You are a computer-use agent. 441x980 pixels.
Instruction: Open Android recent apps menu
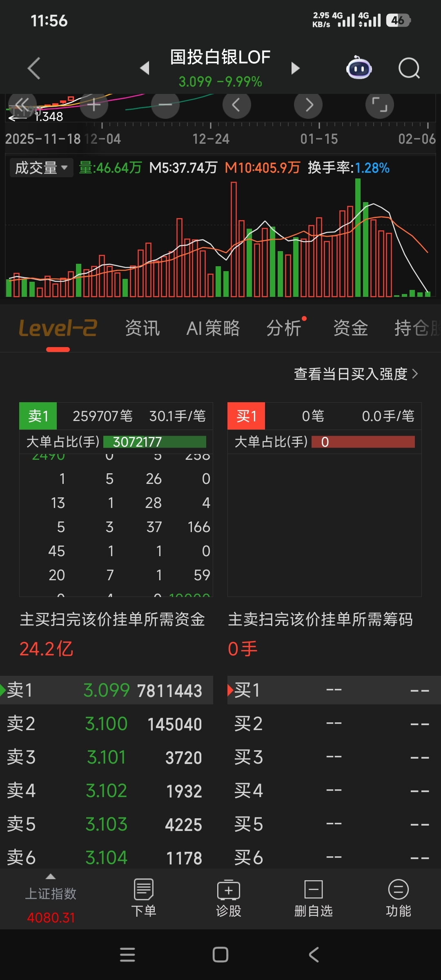[127, 955]
